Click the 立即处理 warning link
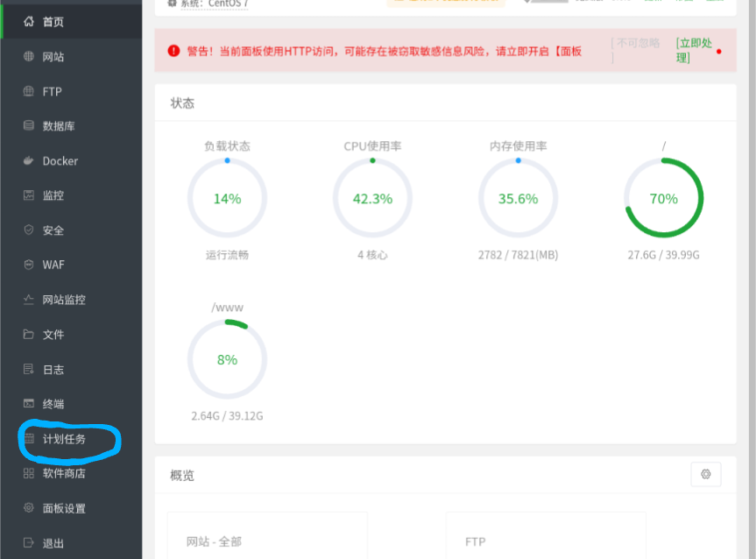The image size is (756, 559). pyautogui.click(x=692, y=50)
